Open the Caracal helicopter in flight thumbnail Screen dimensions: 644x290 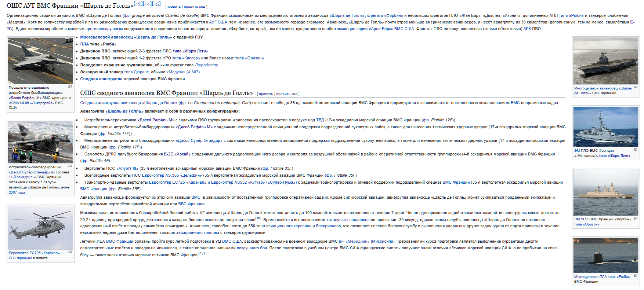(x=40, y=228)
